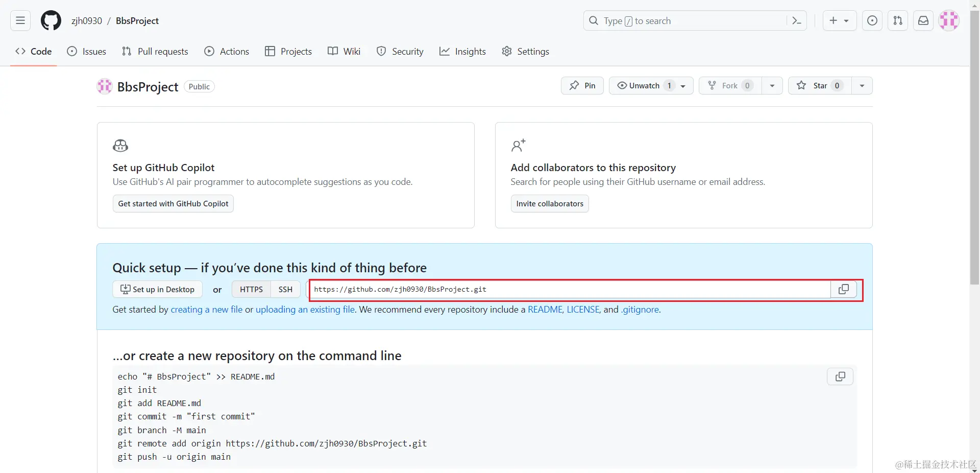Open the notifications inbox icon
The width and height of the screenshot is (980, 473).
click(x=923, y=21)
